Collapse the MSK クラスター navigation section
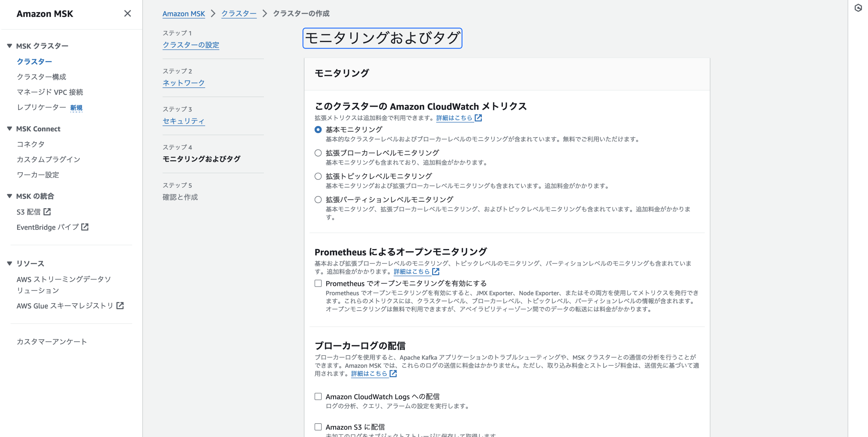This screenshot has height=437, width=868. tap(9, 46)
